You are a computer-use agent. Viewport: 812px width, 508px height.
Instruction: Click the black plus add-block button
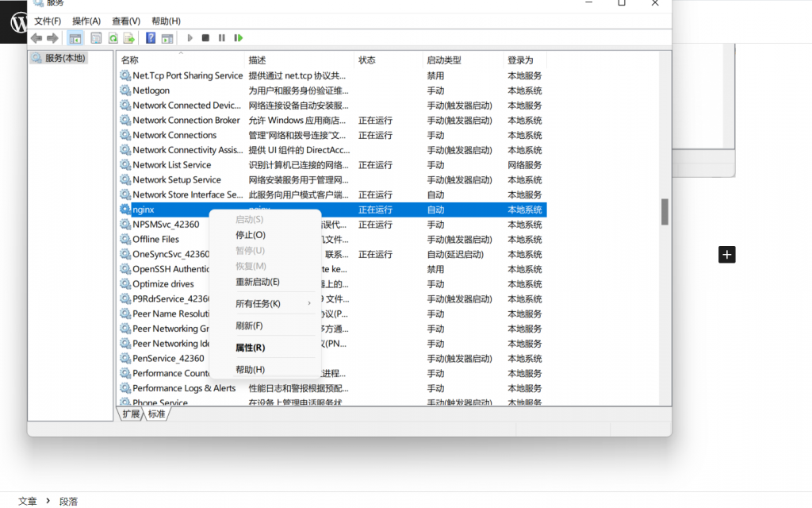pos(727,254)
